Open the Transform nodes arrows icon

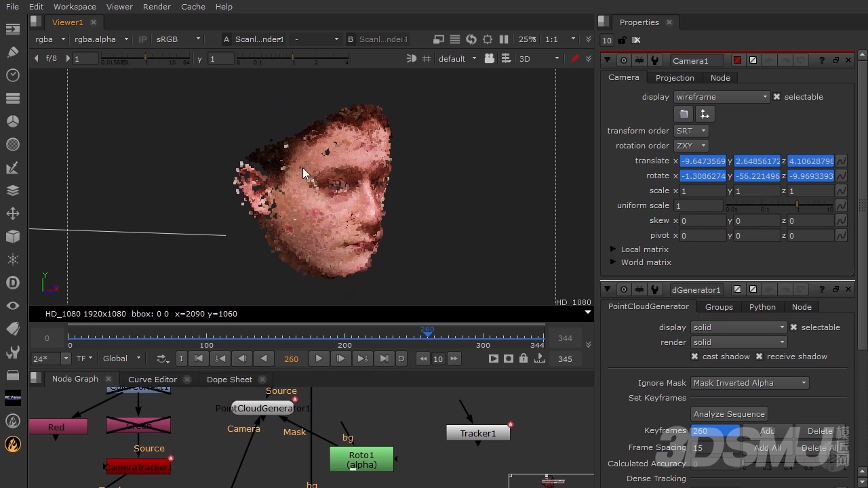[13, 213]
